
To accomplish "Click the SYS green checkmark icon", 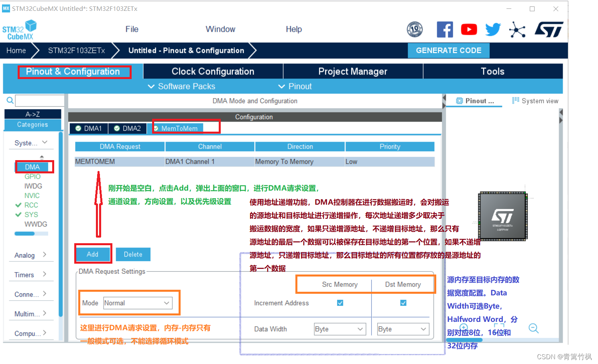I will tap(18, 215).
